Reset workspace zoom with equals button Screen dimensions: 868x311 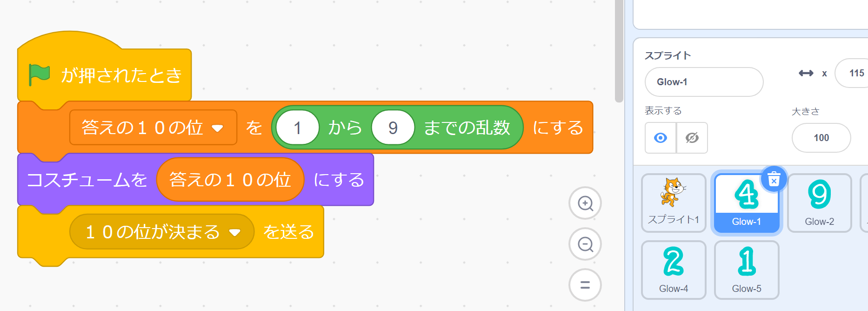point(585,285)
